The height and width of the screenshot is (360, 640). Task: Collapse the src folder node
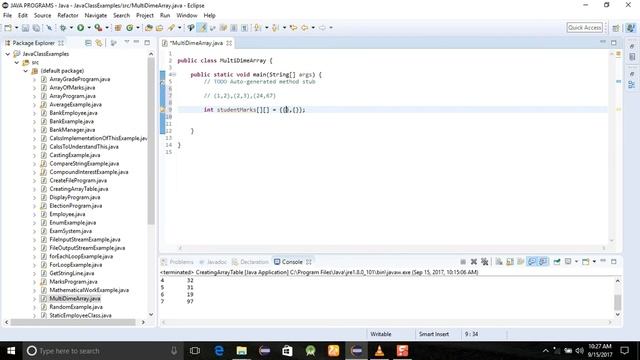point(17,62)
